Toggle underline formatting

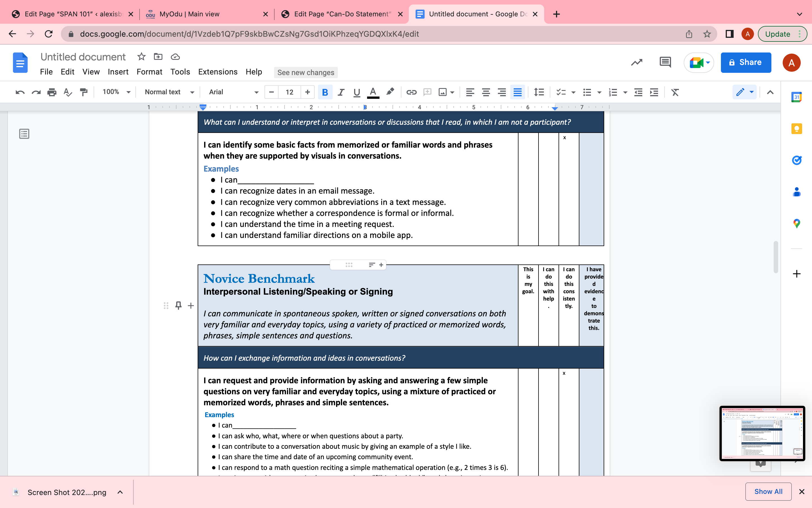[357, 92]
